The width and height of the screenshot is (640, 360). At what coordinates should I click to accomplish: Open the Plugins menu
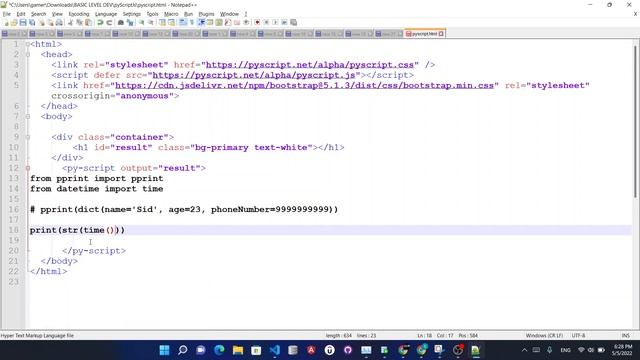click(x=206, y=14)
